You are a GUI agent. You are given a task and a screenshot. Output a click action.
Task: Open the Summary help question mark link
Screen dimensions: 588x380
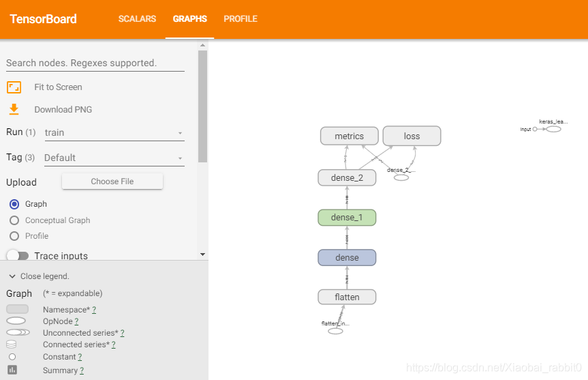point(82,370)
